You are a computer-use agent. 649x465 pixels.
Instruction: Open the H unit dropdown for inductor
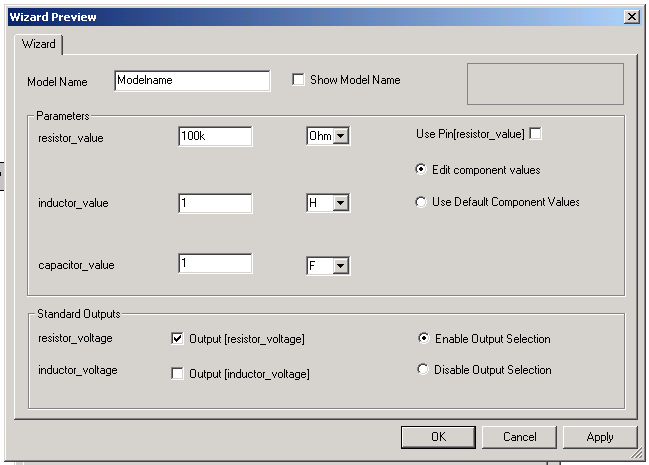tap(340, 203)
